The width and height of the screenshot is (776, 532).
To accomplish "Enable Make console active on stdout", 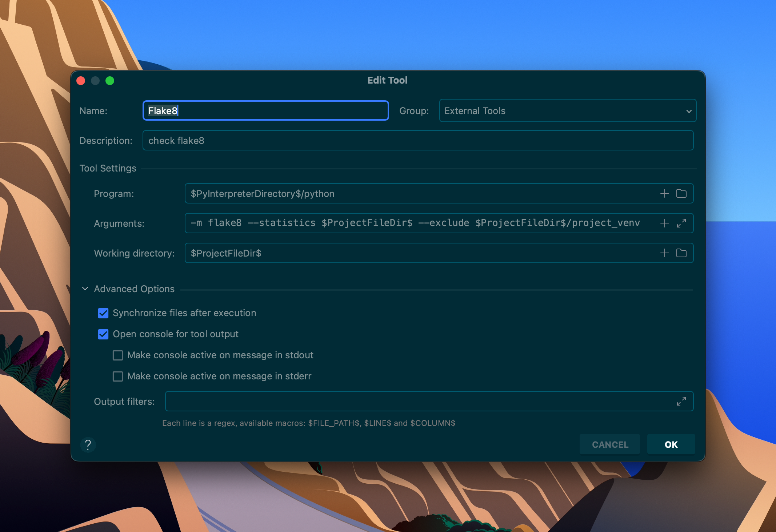I will click(118, 355).
